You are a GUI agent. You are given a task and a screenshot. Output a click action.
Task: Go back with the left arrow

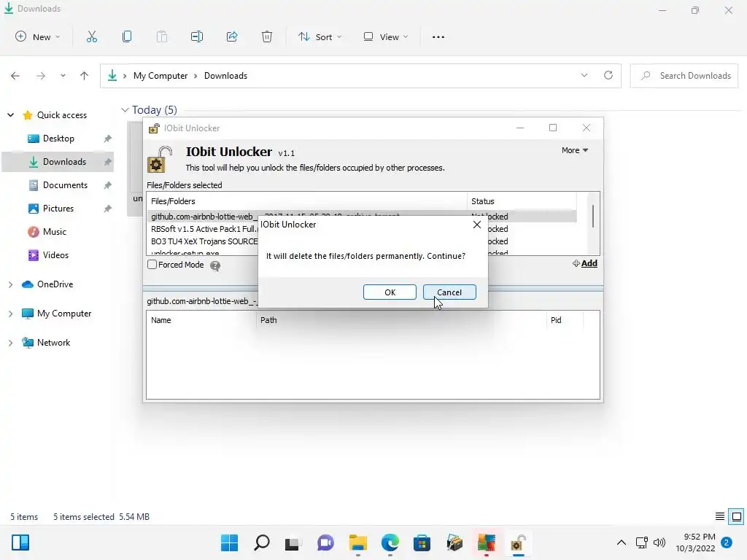coord(15,76)
